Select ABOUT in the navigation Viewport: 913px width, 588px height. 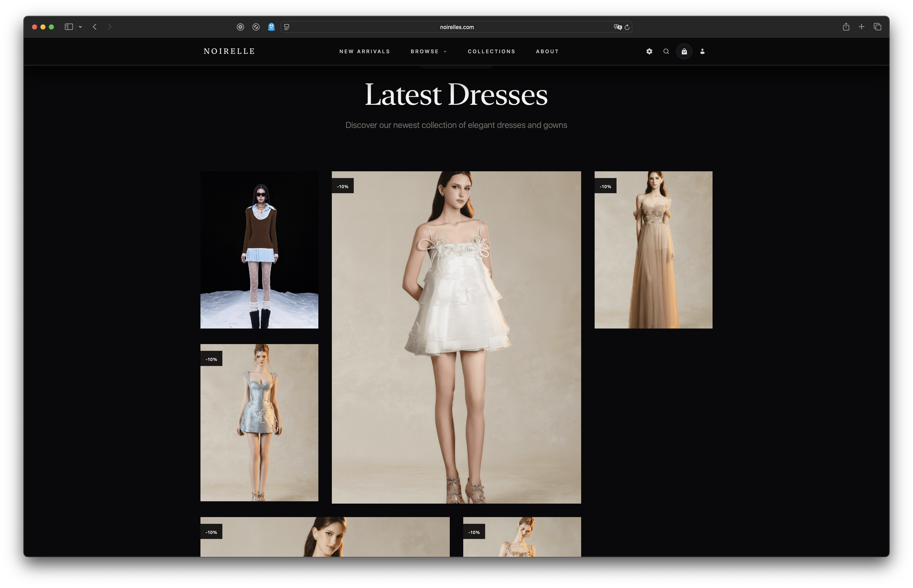click(547, 51)
